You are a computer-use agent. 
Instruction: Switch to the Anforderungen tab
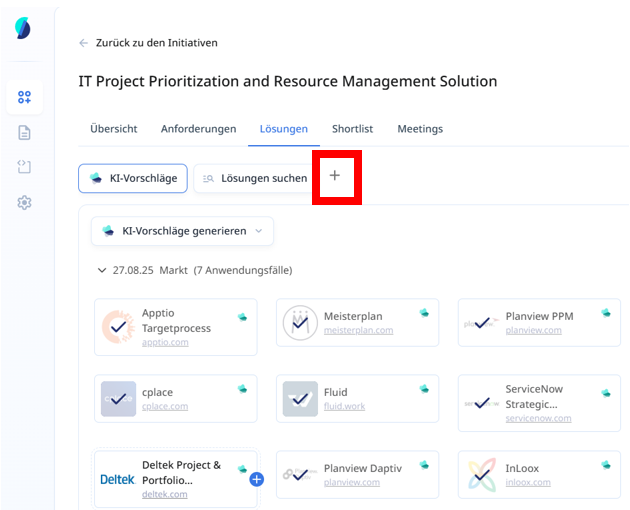198,129
